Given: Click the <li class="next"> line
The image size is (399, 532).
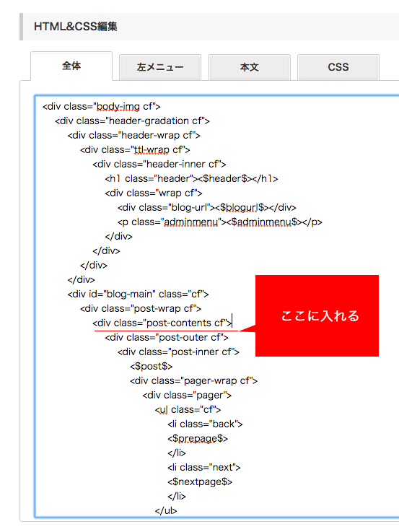Looking at the screenshot, I should 203,468.
